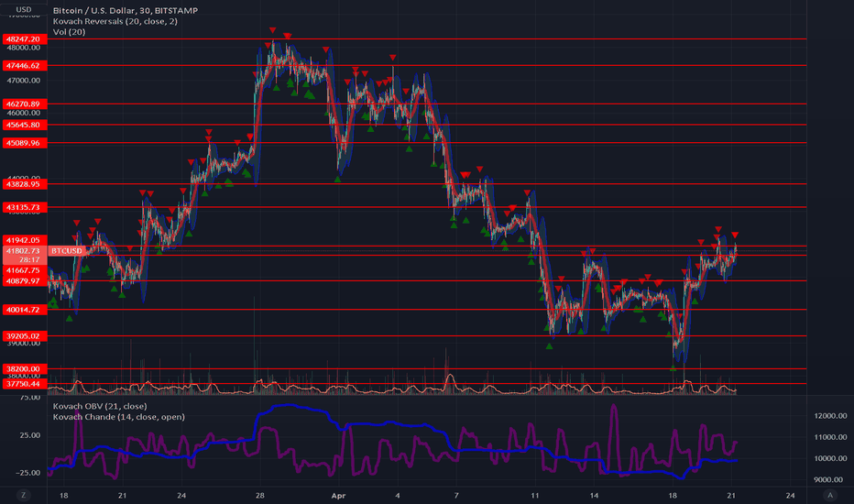Click the Apr label on time axis
Image resolution: width=854 pixels, height=504 pixels.
[x=338, y=495]
